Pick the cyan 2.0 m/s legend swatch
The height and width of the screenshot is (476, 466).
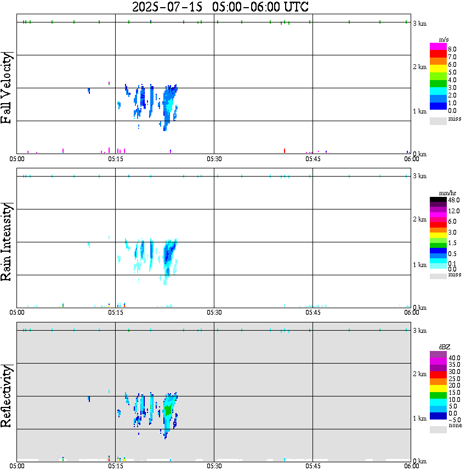click(438, 91)
